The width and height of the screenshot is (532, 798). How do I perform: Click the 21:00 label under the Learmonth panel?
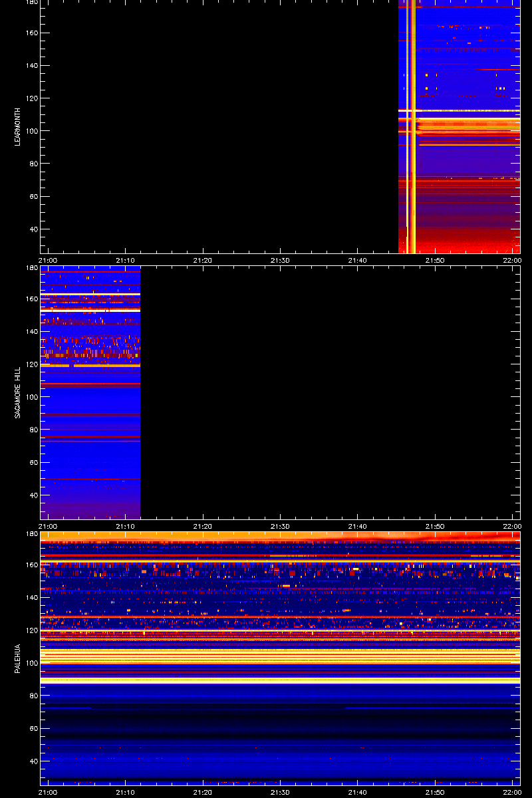48,261
